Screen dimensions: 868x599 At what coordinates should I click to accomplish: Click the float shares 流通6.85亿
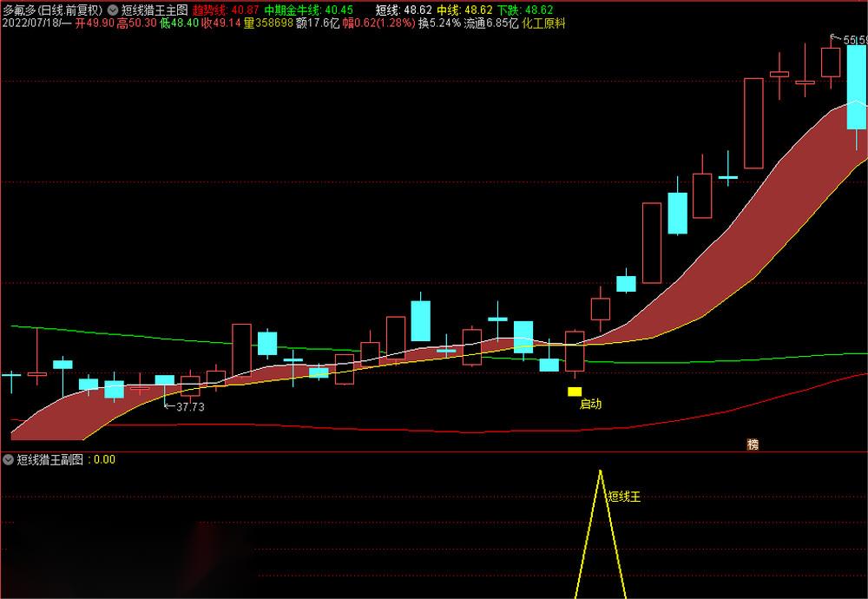coord(490,23)
